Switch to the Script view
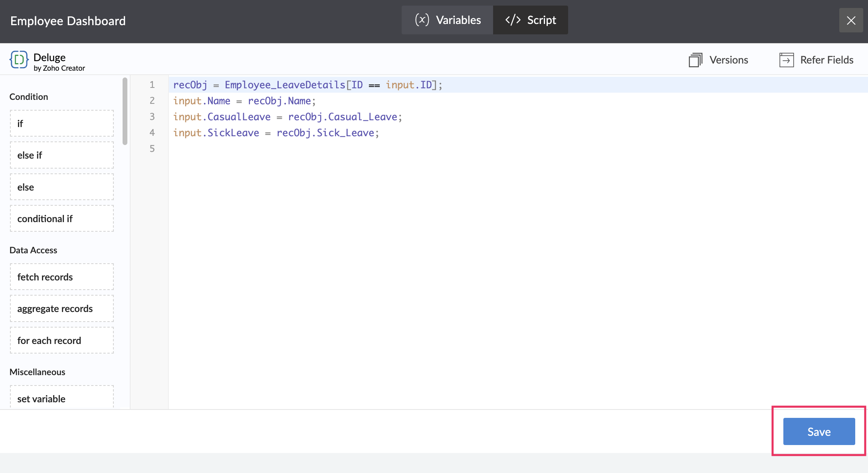 click(530, 20)
